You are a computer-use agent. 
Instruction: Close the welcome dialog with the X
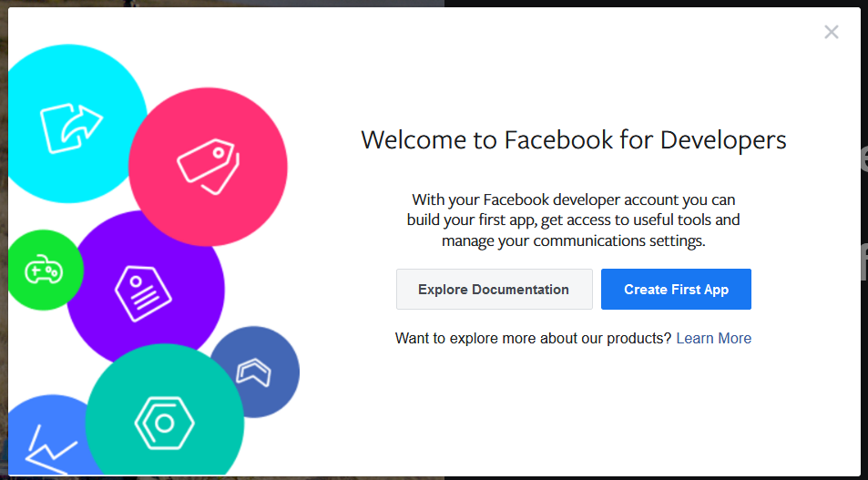click(x=831, y=33)
